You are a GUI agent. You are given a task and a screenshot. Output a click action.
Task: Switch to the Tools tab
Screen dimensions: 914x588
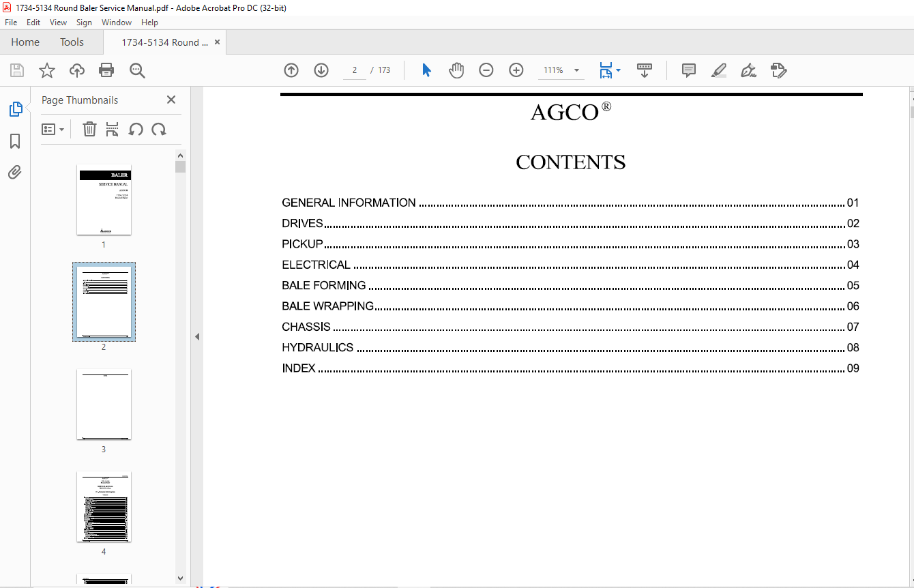tap(72, 42)
